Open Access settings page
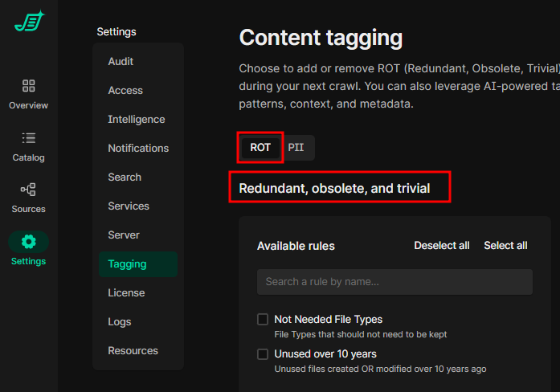Image resolution: width=560 pixels, height=392 pixels. [x=125, y=91]
